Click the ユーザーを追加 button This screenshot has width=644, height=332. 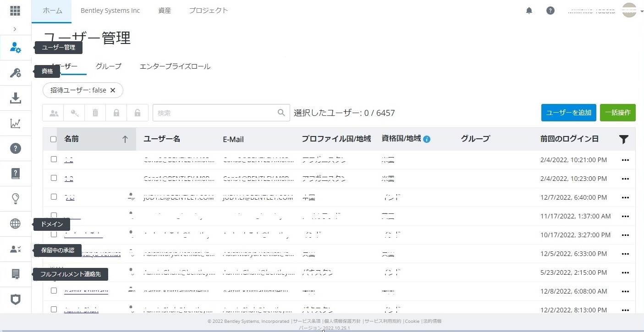pos(568,113)
